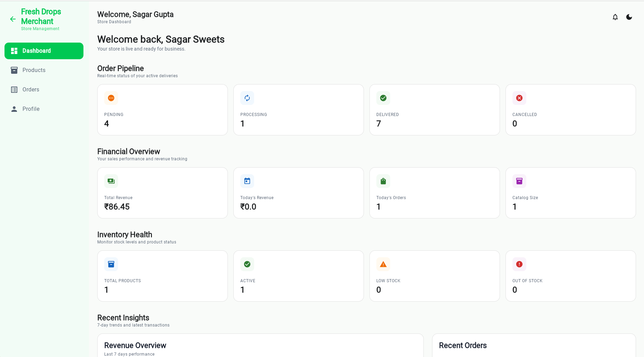Click the Delivered count 7

[379, 124]
